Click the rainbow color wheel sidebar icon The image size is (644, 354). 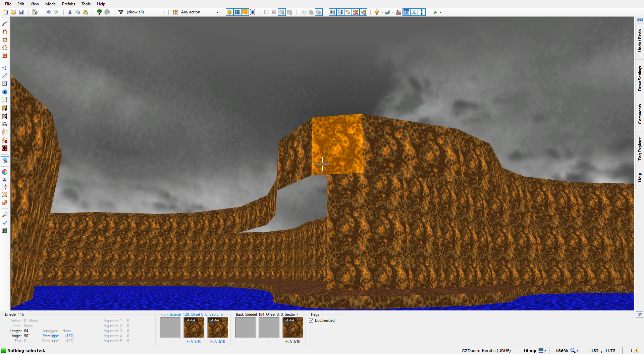5,172
